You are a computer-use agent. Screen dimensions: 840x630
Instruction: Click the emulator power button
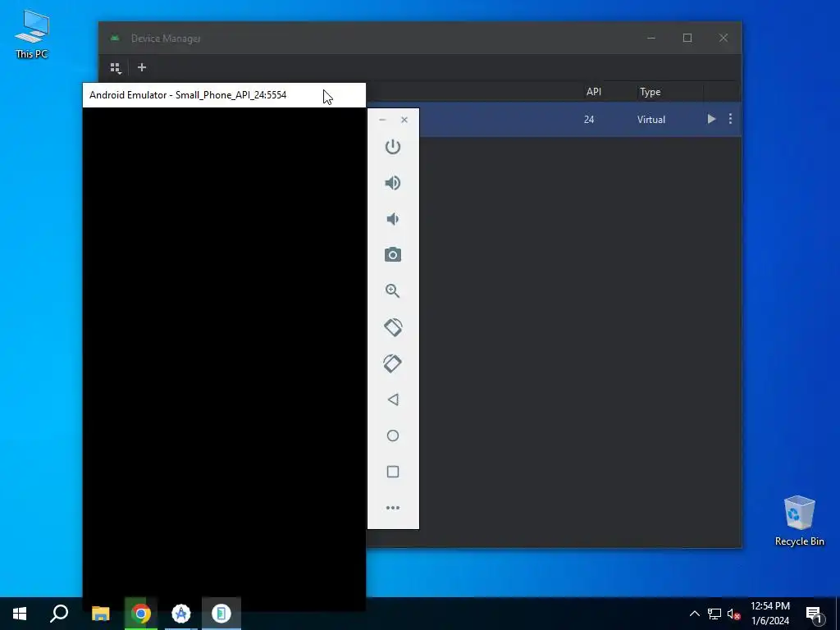click(x=393, y=147)
